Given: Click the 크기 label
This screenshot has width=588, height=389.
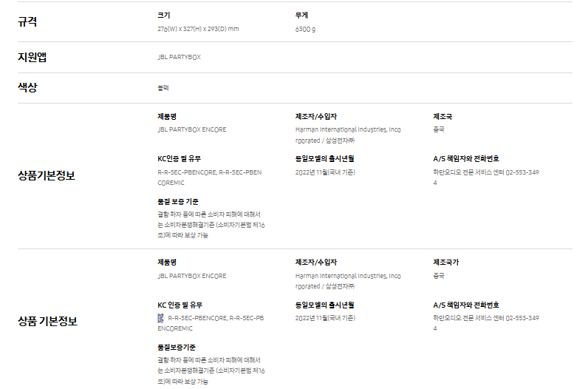Looking at the screenshot, I should pyautogui.click(x=164, y=16).
